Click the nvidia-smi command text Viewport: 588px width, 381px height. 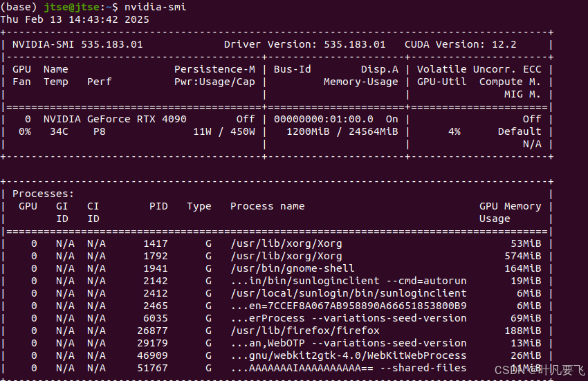point(155,7)
